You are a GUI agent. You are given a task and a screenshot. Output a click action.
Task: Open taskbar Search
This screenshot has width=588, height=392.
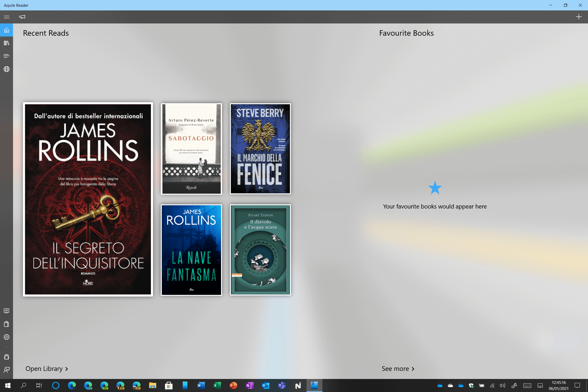pyautogui.click(x=23, y=385)
